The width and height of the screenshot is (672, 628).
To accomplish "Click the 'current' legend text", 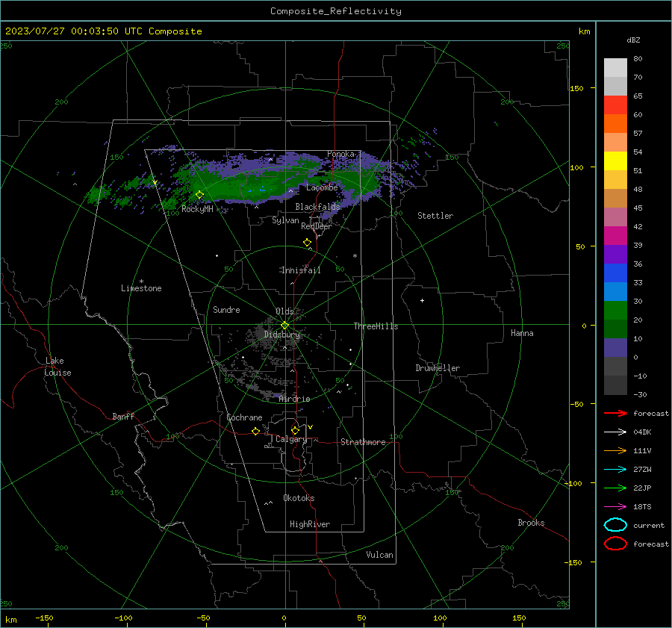I will click(x=649, y=525).
